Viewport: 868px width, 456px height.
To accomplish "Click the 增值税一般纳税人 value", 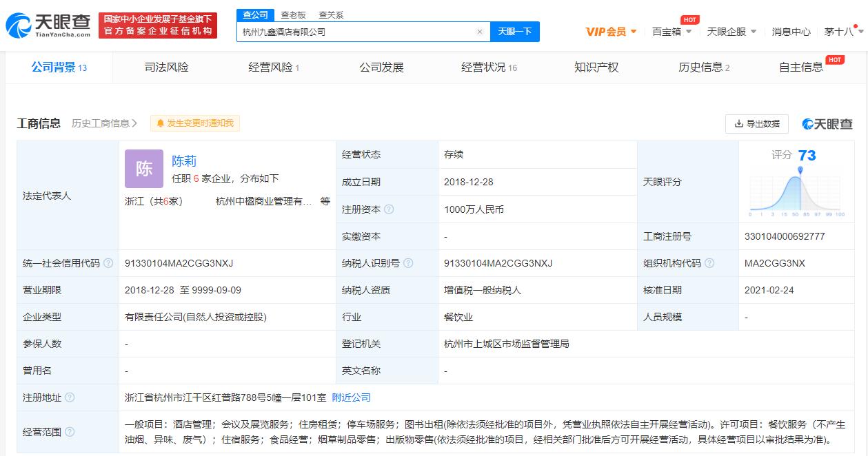I will [x=483, y=290].
